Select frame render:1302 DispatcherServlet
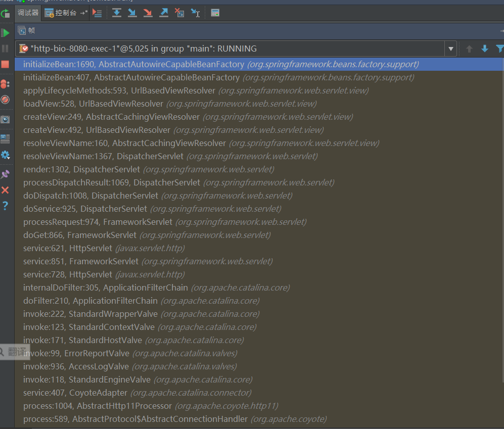The height and width of the screenshot is (429, 504). (258, 169)
